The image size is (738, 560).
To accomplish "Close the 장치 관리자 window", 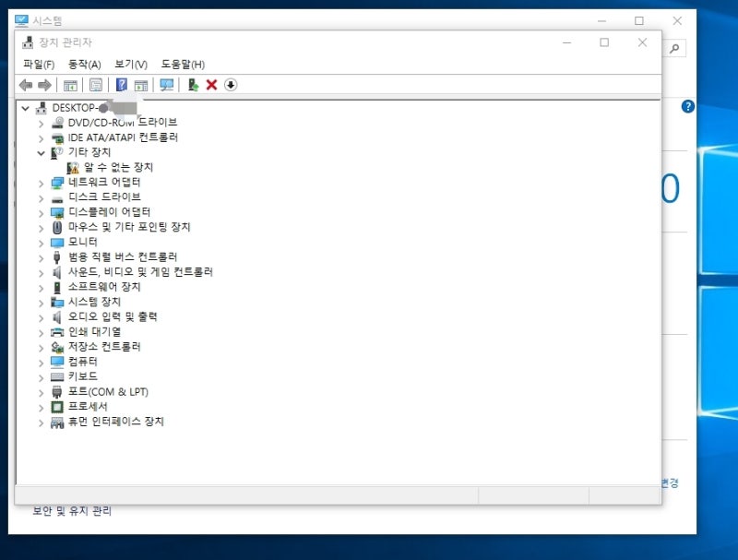I will (642, 42).
